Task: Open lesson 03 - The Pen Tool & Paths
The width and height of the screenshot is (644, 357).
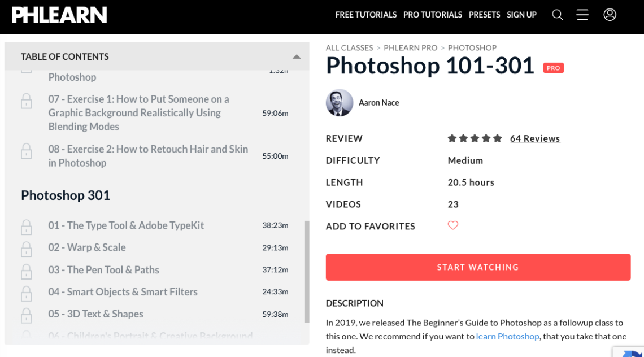Action: pos(103,270)
